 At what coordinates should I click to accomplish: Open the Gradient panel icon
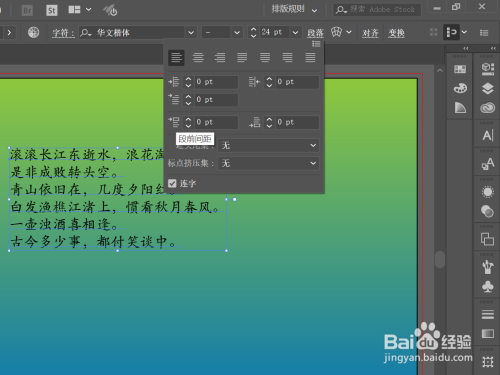[x=488, y=333]
